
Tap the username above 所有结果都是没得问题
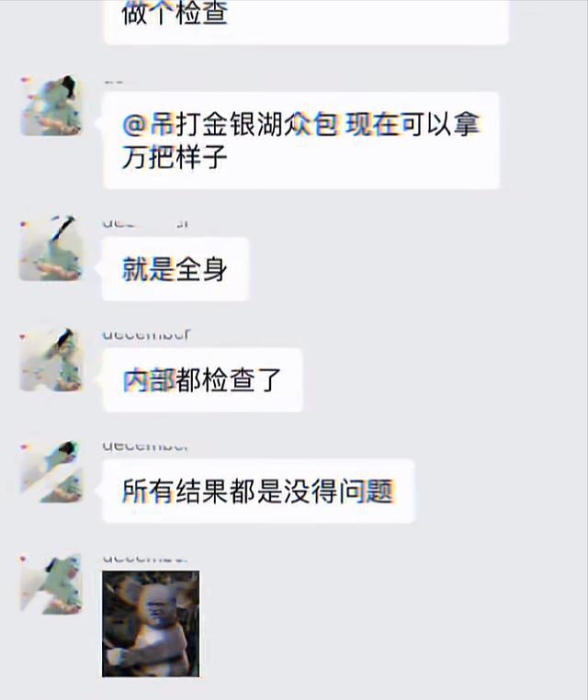point(145,446)
